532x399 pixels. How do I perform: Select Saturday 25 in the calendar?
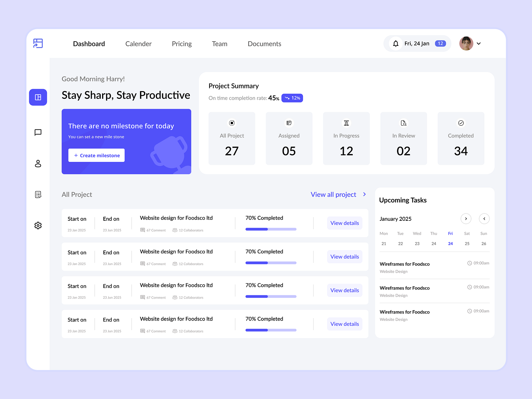pyautogui.click(x=467, y=243)
